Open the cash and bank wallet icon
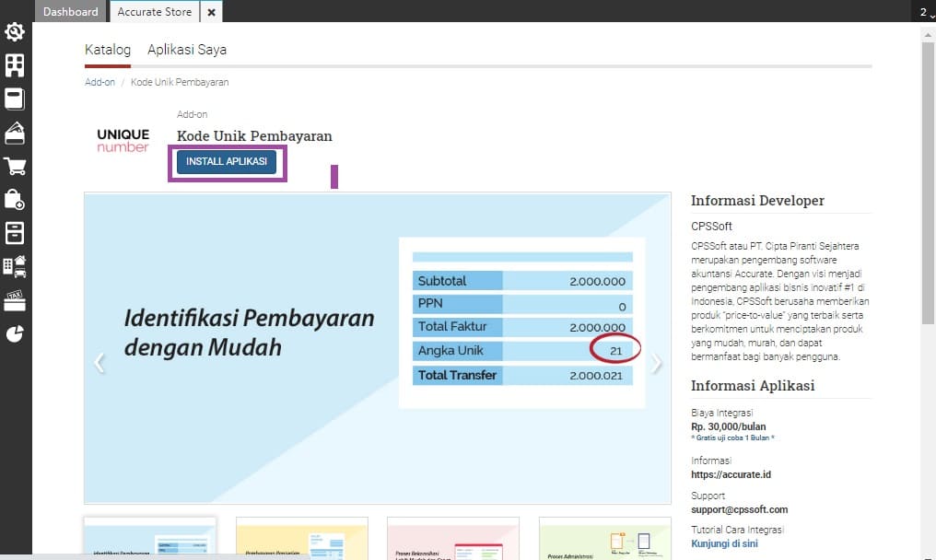This screenshot has width=936, height=560. [15, 133]
